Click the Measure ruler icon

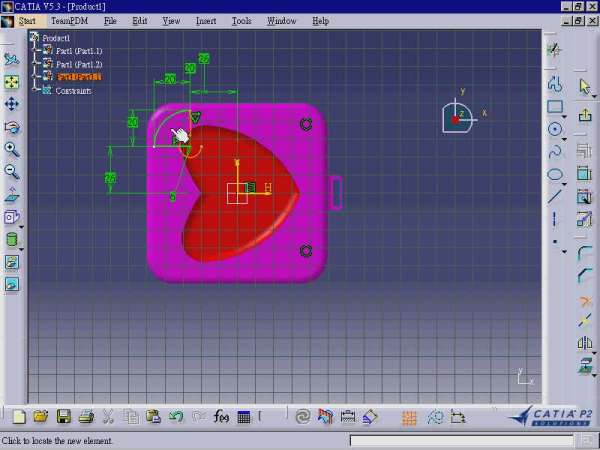pos(348,417)
